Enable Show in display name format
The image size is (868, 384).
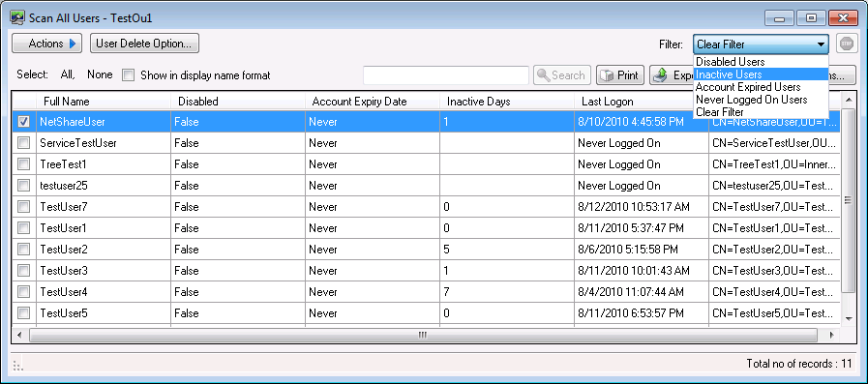(x=129, y=75)
